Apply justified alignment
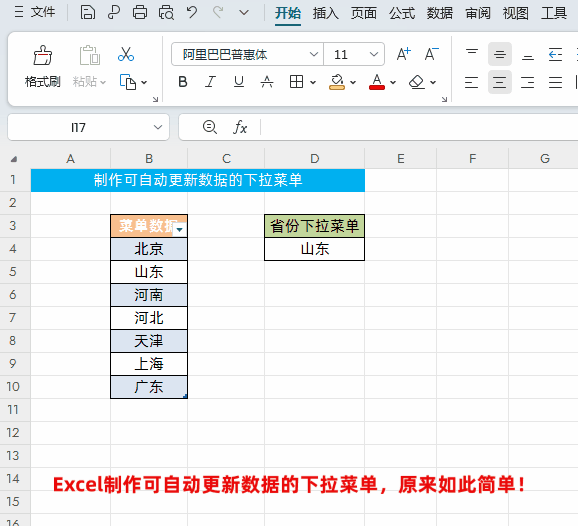The image size is (578, 526). (555, 82)
